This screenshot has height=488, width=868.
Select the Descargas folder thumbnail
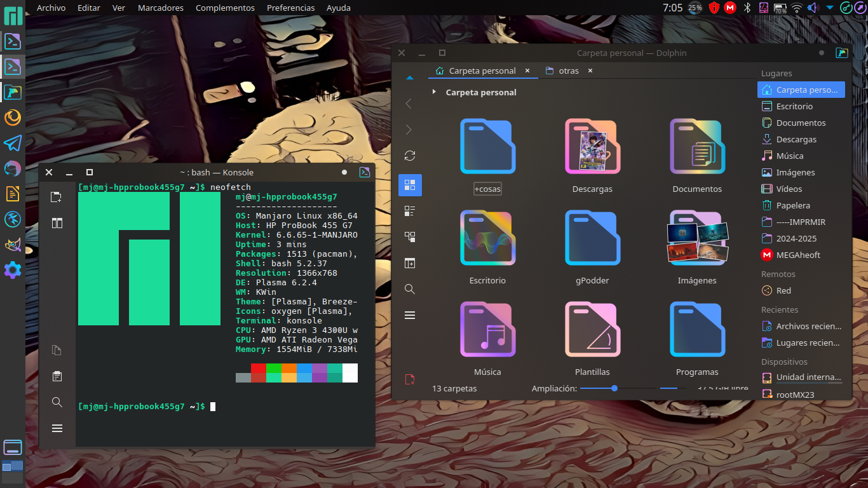pyautogui.click(x=592, y=146)
